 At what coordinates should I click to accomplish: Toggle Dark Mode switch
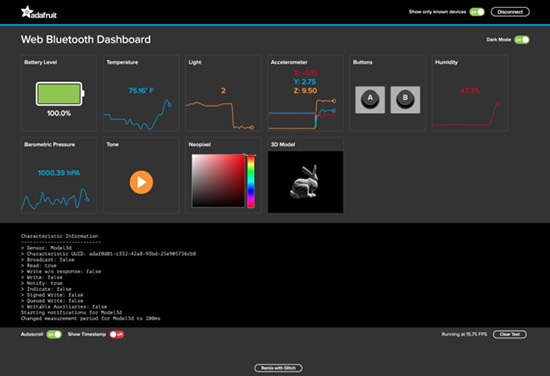tap(522, 40)
